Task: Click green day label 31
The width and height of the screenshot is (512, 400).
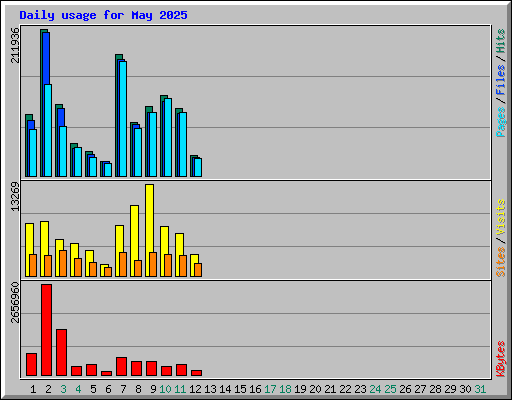Action: coord(480,389)
